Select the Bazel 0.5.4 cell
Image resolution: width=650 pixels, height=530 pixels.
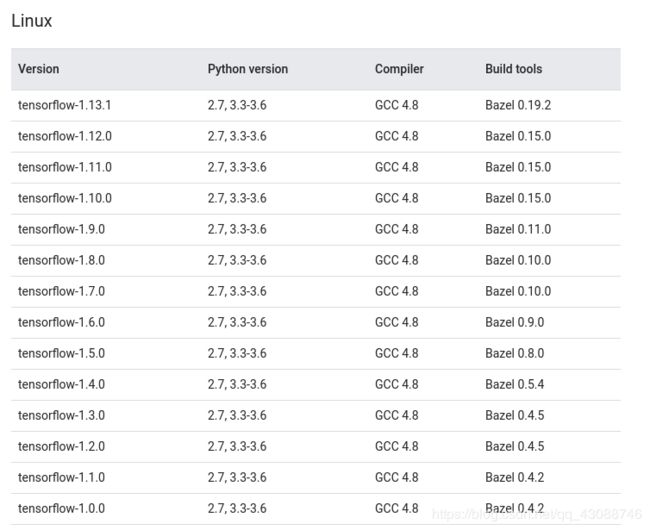point(515,385)
